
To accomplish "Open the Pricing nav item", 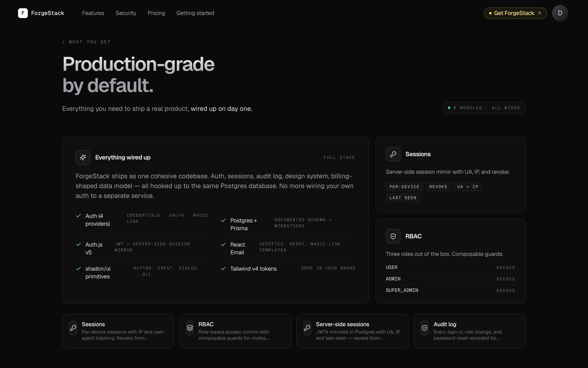I will point(156,13).
